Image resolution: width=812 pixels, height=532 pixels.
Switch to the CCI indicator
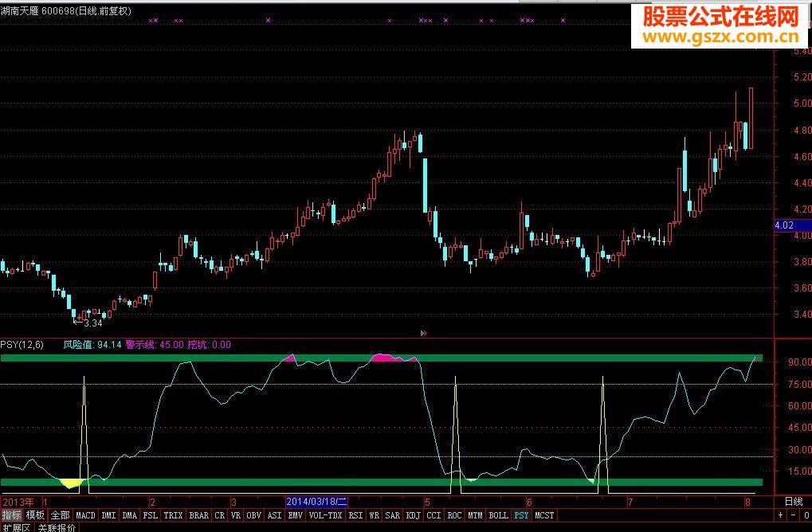point(433,515)
